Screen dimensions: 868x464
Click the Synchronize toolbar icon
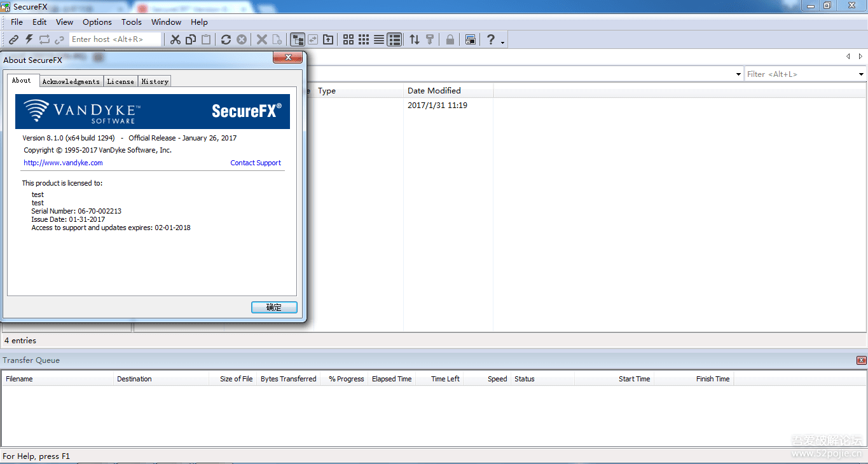[x=312, y=39]
